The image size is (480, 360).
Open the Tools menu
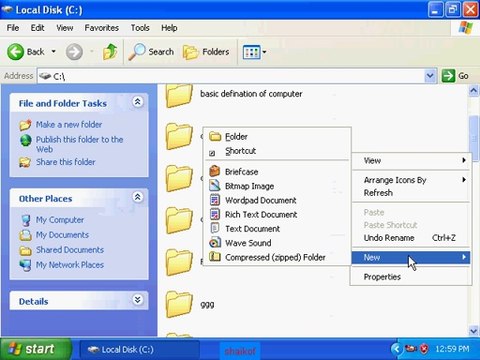(x=140, y=28)
